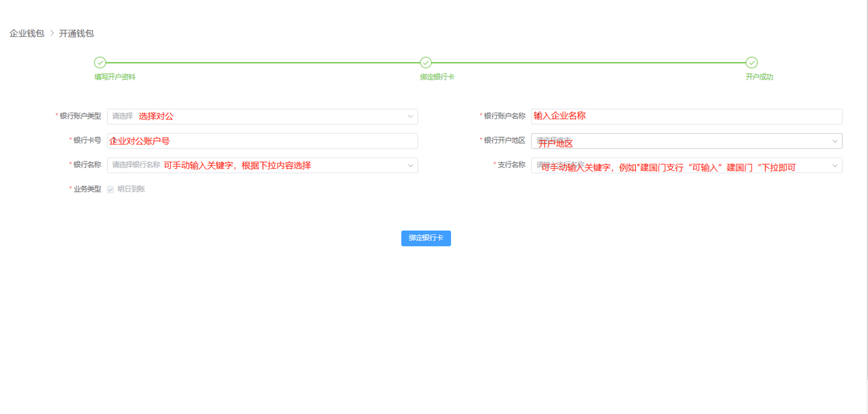Click the breadcrumb chevron separator after 企业钱包
Viewport: 868px width, 414px height.
pos(52,33)
